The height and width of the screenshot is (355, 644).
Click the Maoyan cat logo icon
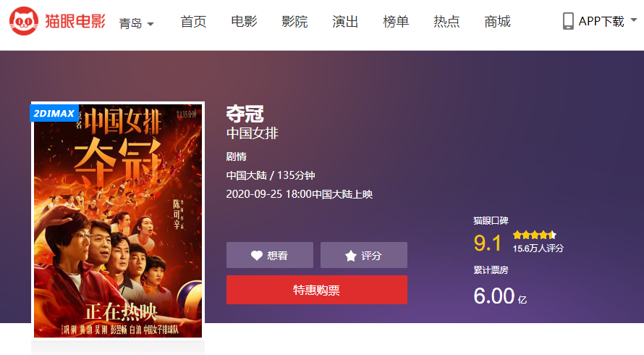coord(24,21)
